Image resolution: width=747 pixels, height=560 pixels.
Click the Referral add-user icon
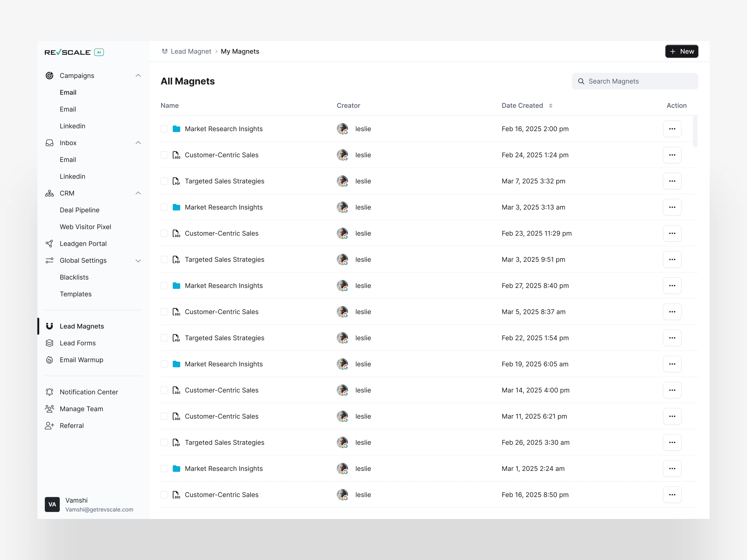(50, 426)
